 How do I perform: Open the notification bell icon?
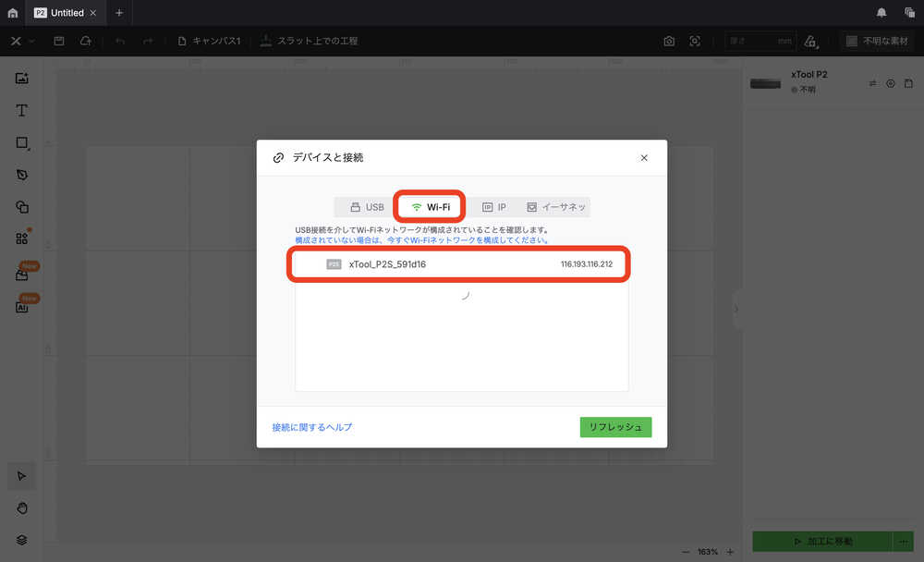(881, 13)
